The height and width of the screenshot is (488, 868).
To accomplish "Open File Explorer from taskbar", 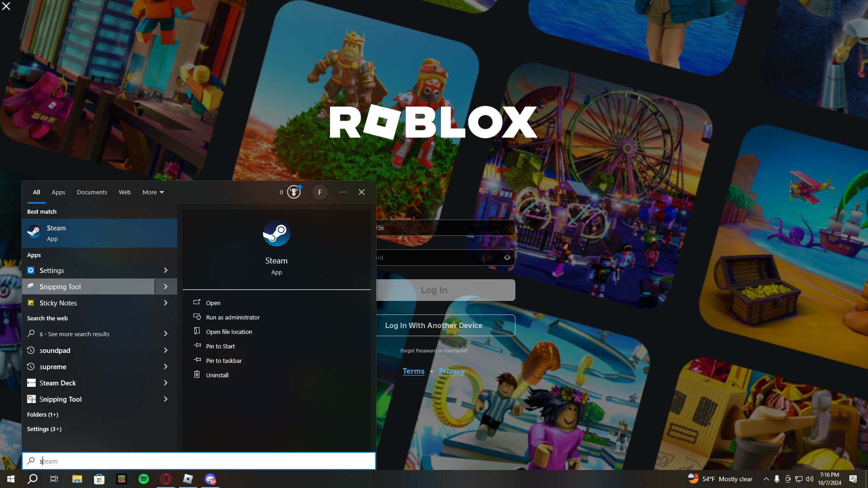I will [x=77, y=479].
